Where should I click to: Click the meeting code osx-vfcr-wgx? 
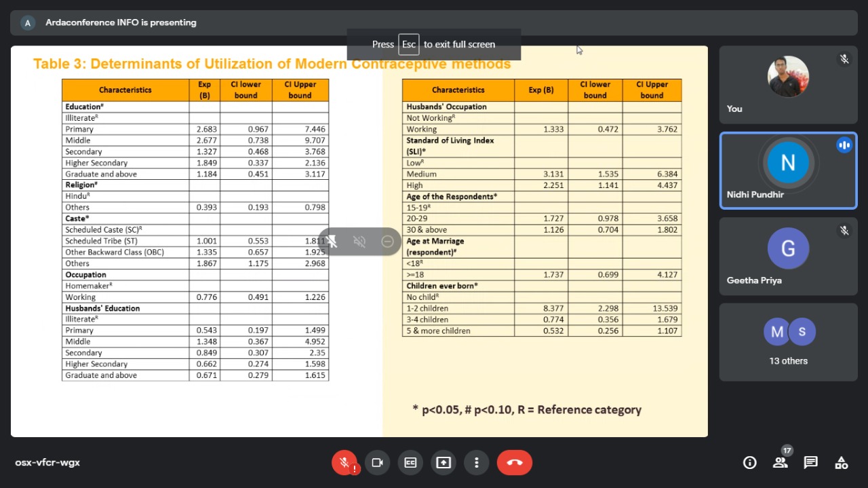coord(47,463)
